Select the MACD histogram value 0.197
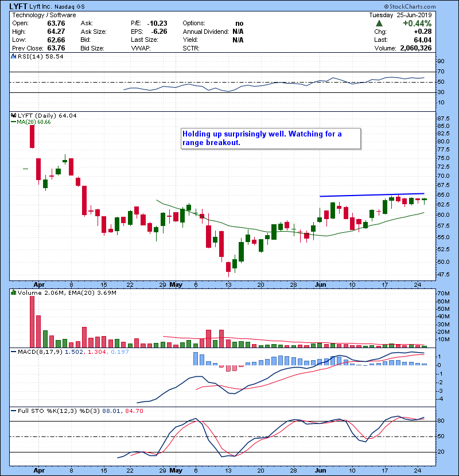 [120, 352]
